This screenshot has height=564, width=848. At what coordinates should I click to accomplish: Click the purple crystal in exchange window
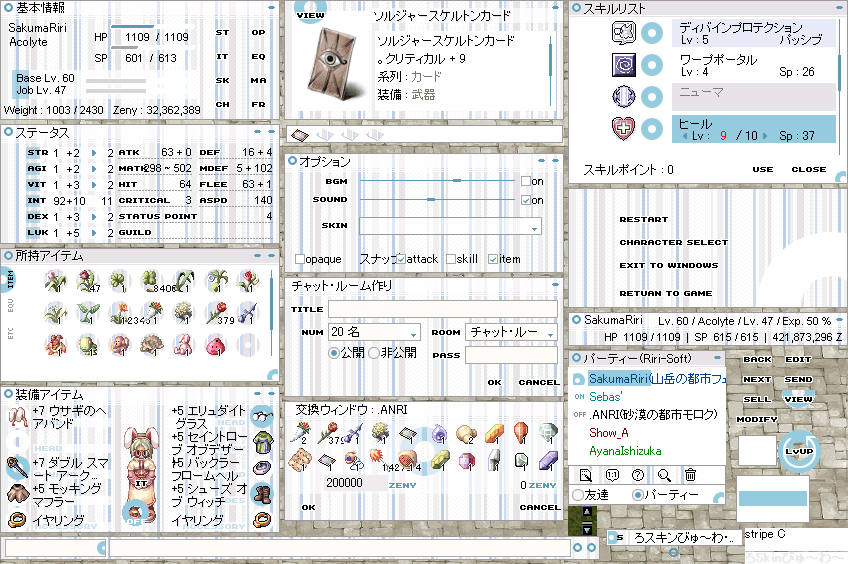[x=548, y=460]
